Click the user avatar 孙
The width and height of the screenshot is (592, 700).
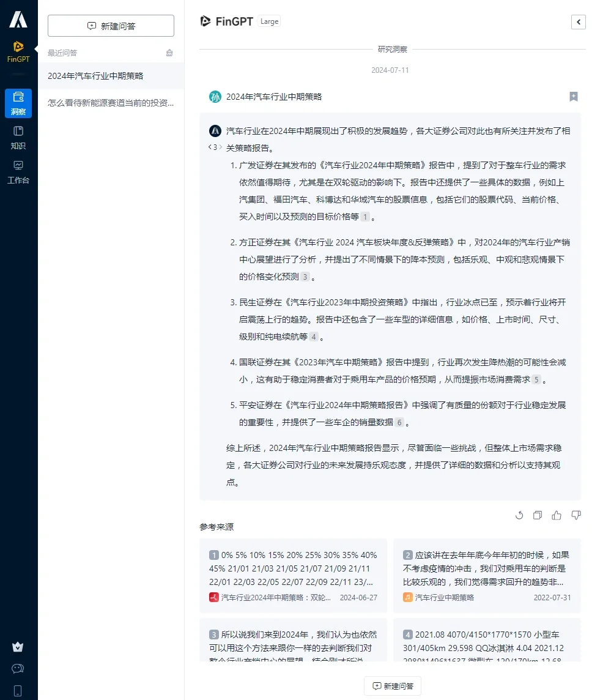coord(215,97)
